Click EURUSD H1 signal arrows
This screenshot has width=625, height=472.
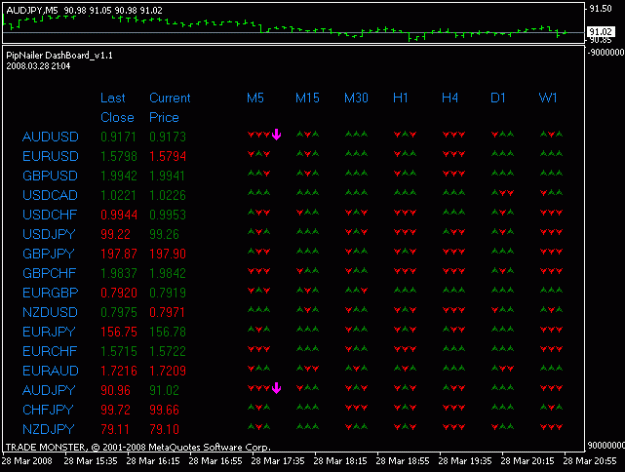click(405, 153)
